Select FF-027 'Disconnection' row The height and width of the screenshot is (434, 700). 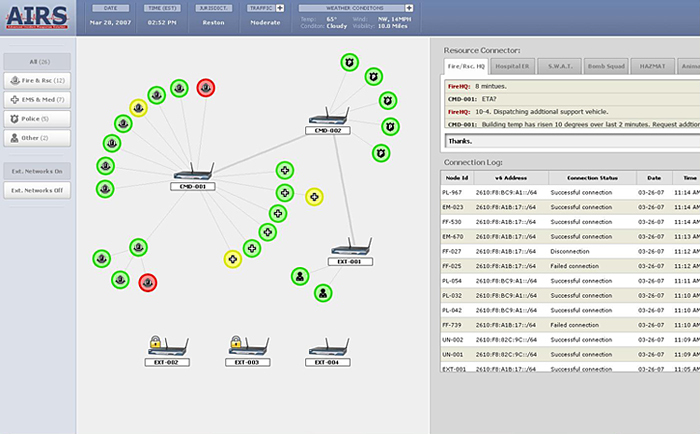570,251
